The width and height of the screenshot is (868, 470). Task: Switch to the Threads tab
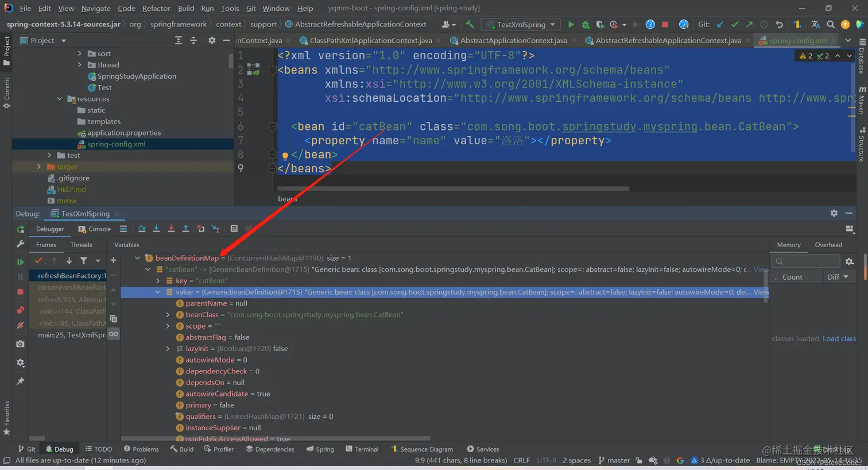pyautogui.click(x=81, y=245)
